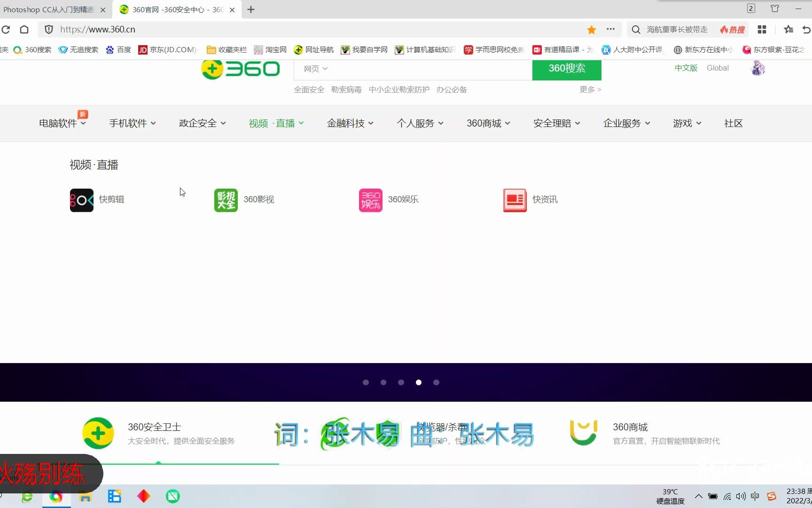
Task: Open the 网页 search type dropdown
Action: (x=314, y=69)
